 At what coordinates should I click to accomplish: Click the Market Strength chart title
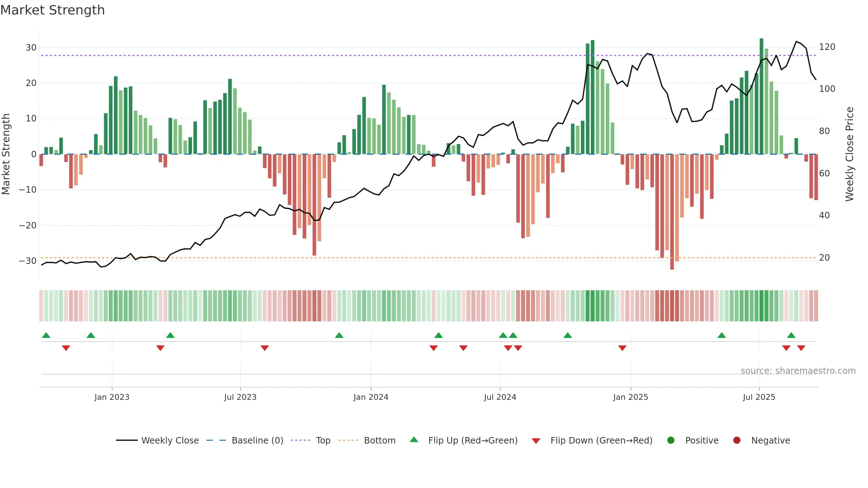tap(52, 10)
